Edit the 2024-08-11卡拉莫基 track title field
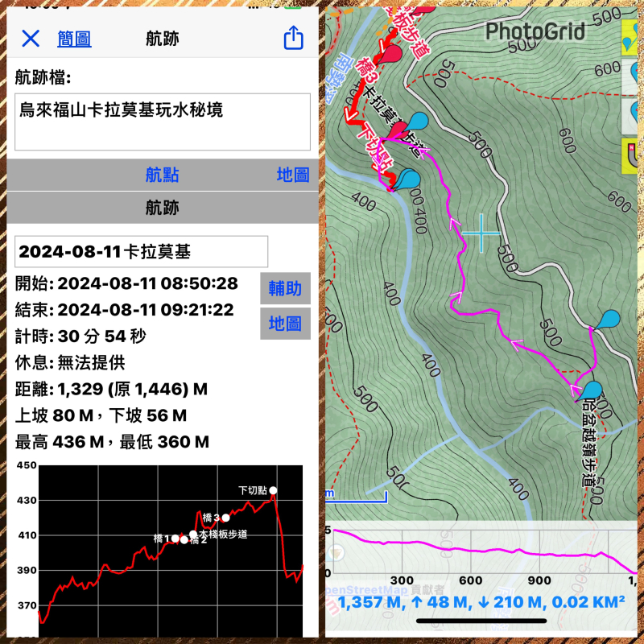 click(x=141, y=252)
